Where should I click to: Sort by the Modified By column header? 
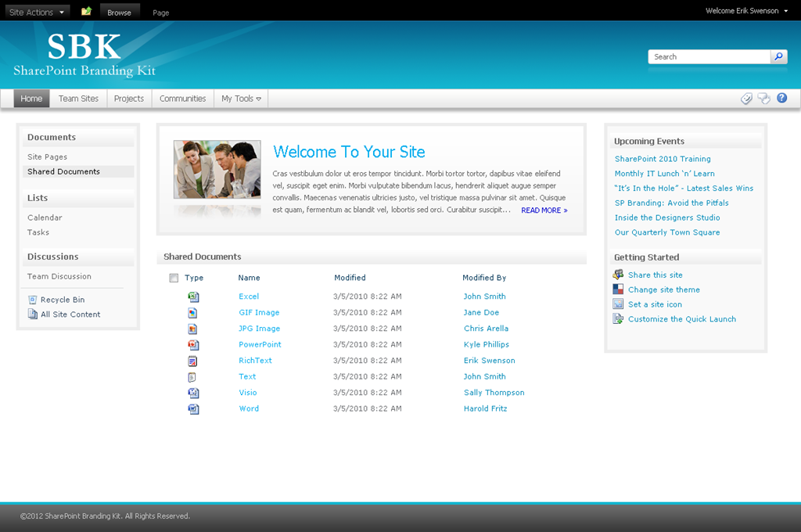pos(484,278)
